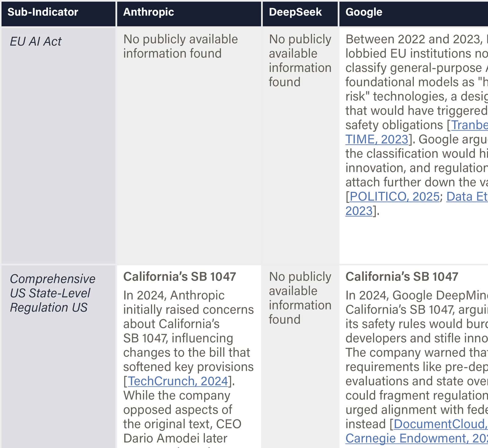Select the DeepSeek column header
The image size is (488, 448).
coord(300,13)
